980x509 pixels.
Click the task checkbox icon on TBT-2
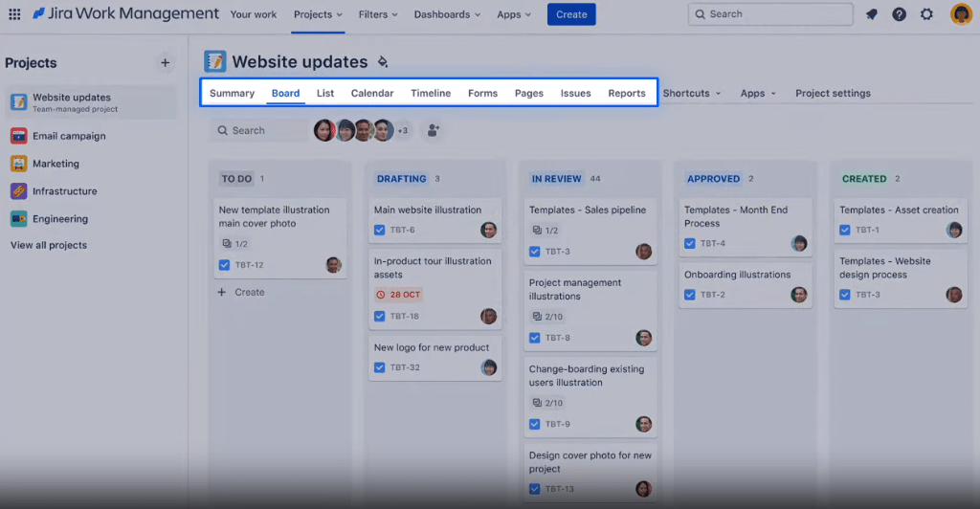click(689, 294)
